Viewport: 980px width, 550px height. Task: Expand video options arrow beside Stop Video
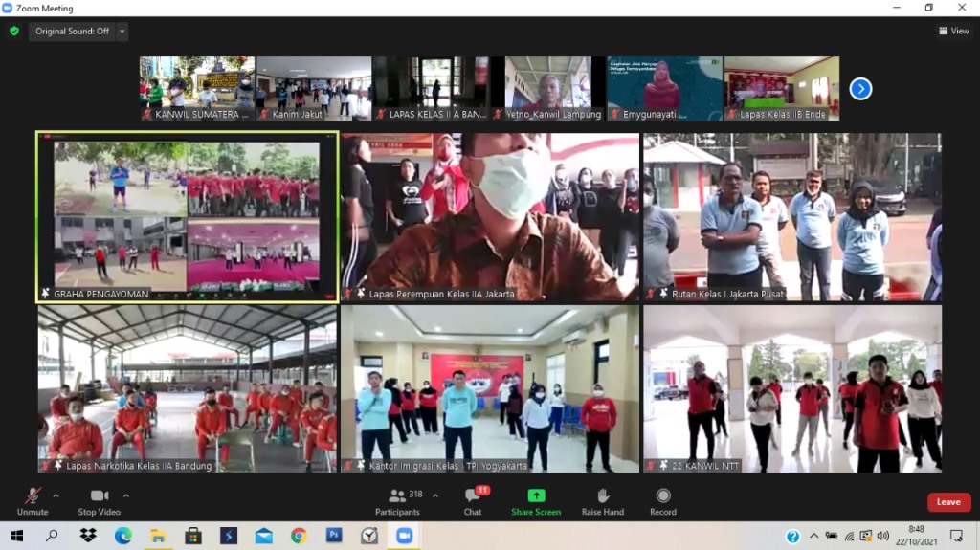[126, 495]
